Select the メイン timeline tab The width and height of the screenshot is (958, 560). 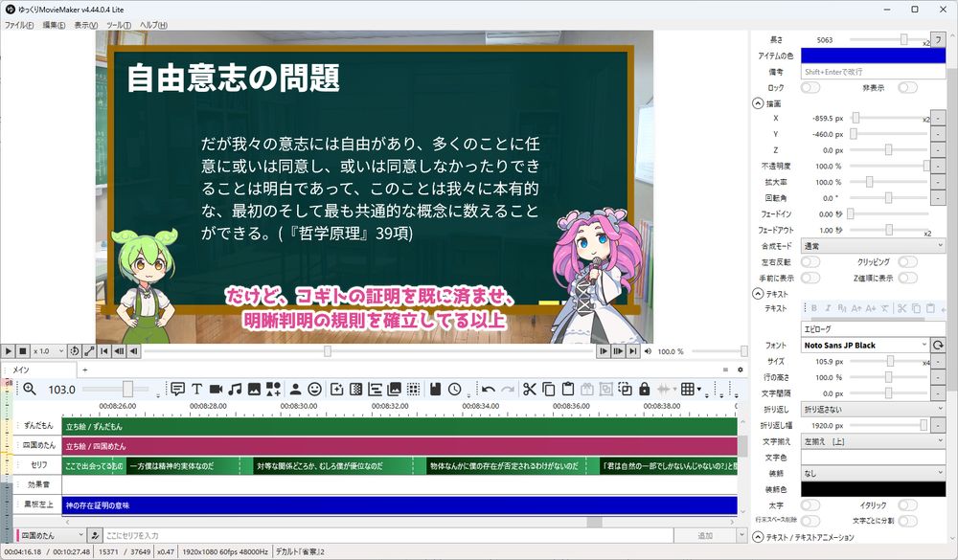pyautogui.click(x=38, y=370)
